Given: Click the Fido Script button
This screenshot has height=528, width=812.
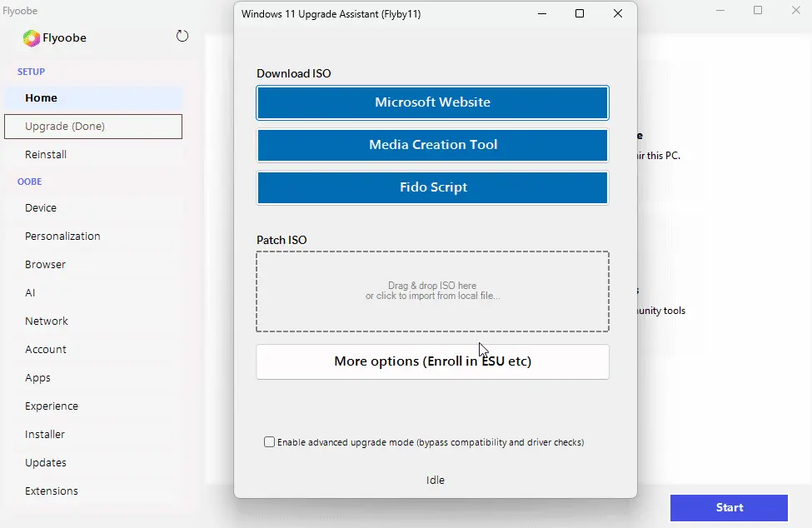Looking at the screenshot, I should (x=432, y=187).
